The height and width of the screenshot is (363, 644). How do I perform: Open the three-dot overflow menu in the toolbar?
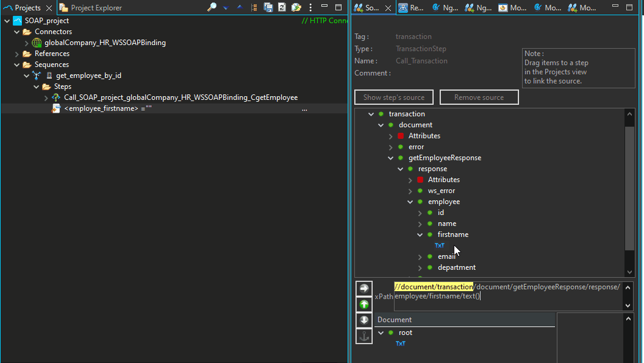310,7
